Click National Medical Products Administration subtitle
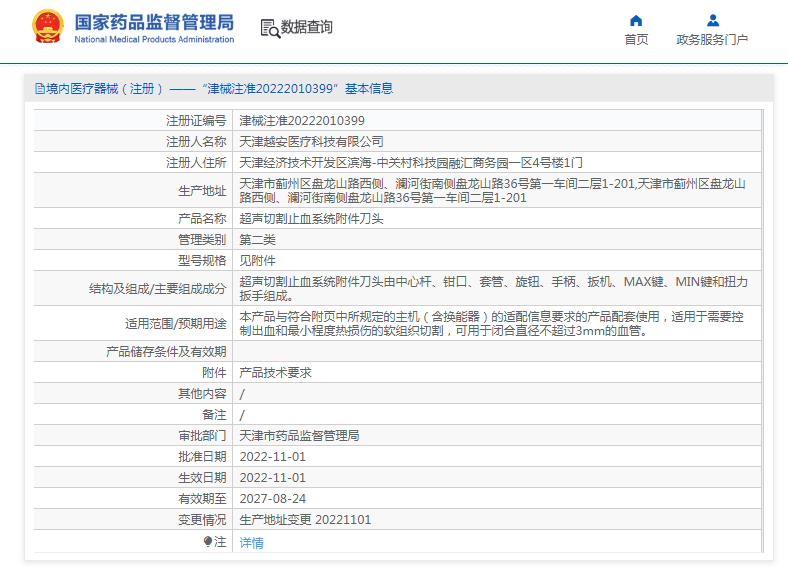This screenshot has height=570, width=788. (x=154, y=39)
